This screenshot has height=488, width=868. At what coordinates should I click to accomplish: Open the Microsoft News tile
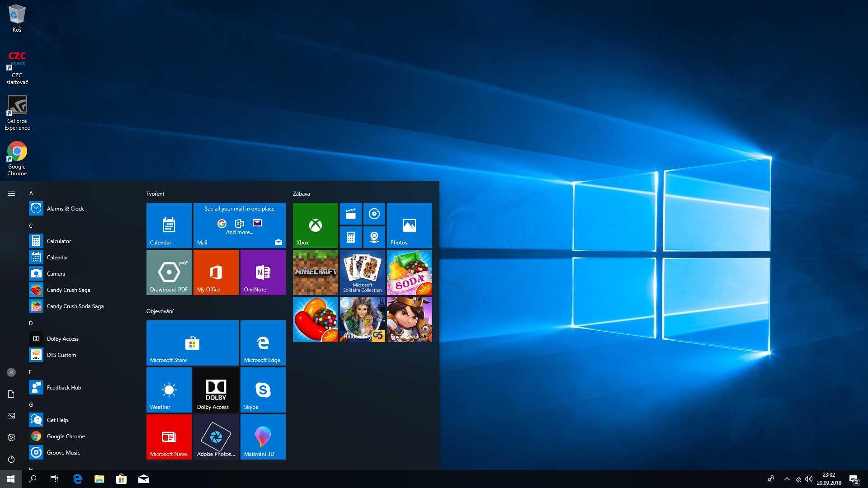click(169, 436)
